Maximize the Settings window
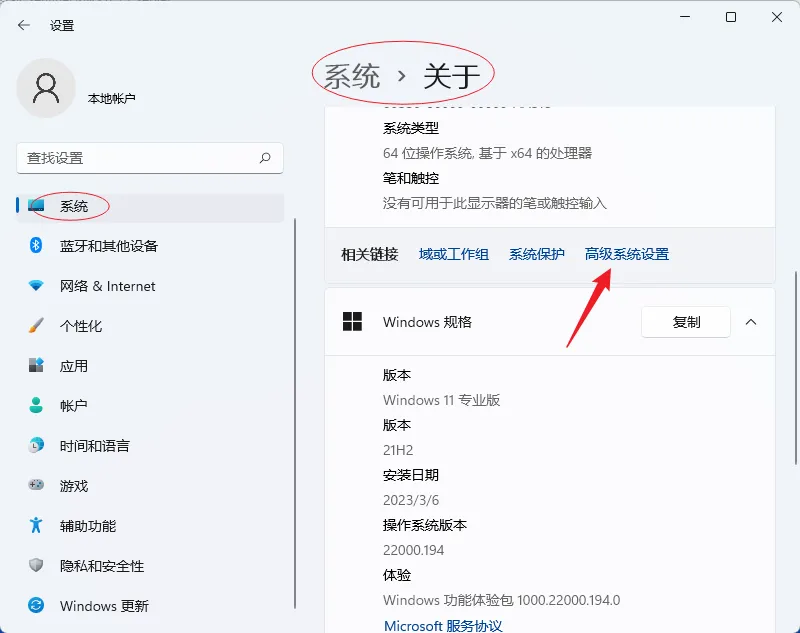The image size is (800, 633). click(731, 17)
